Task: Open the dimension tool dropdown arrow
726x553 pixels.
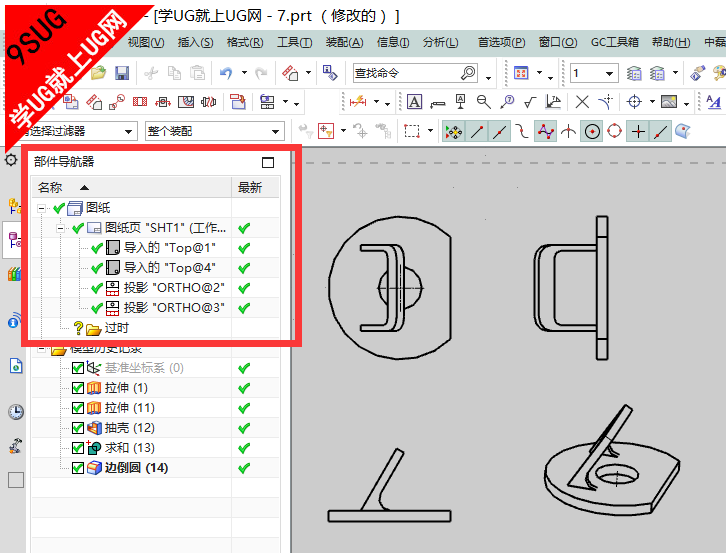Action: (x=376, y=101)
